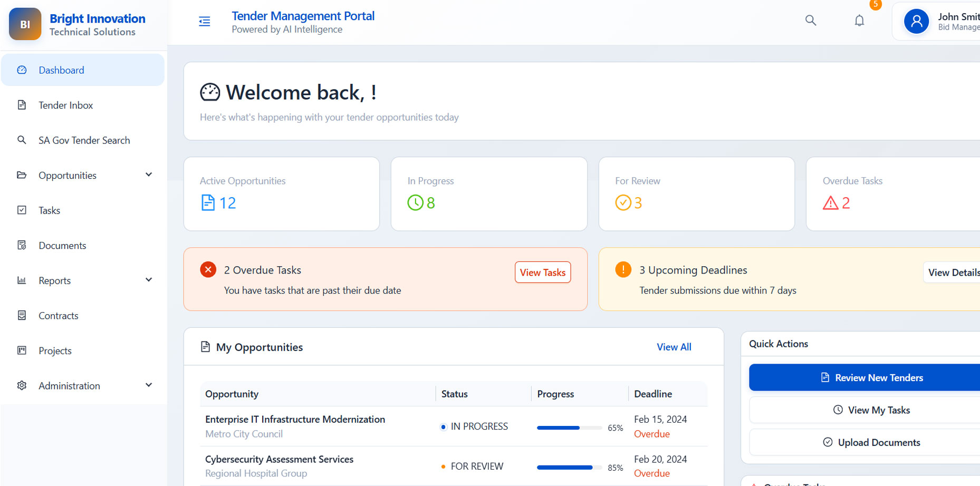The height and width of the screenshot is (486, 980).
Task: Click the Upload Documents quick action
Action: (x=871, y=442)
